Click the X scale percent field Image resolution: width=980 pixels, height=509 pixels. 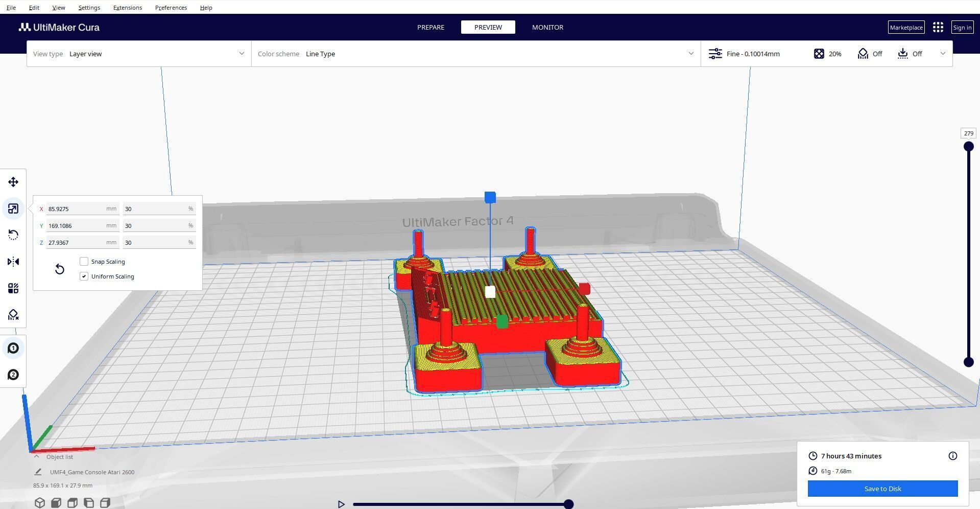[159, 209]
